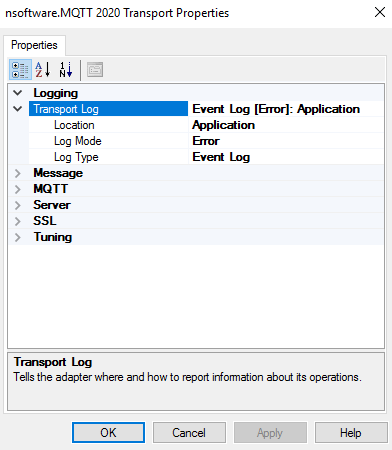
Task: Click the Logging category header text
Action: coord(56,93)
